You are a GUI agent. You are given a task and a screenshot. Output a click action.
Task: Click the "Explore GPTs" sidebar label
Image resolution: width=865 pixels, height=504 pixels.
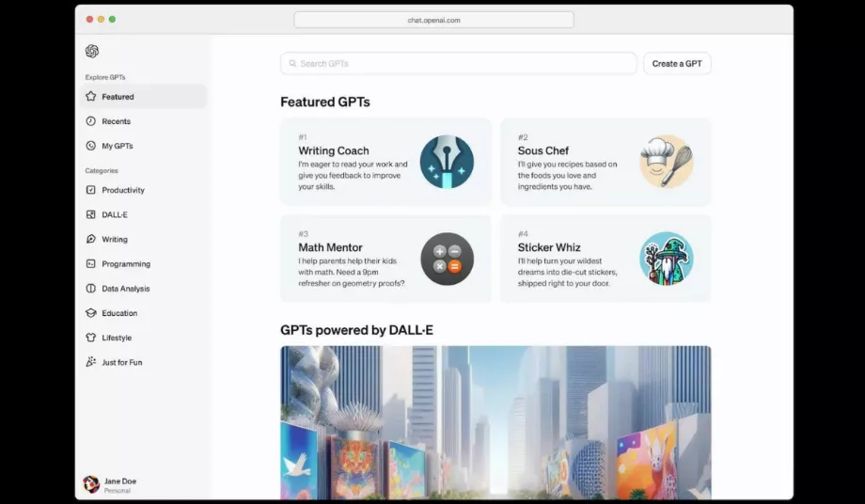104,77
